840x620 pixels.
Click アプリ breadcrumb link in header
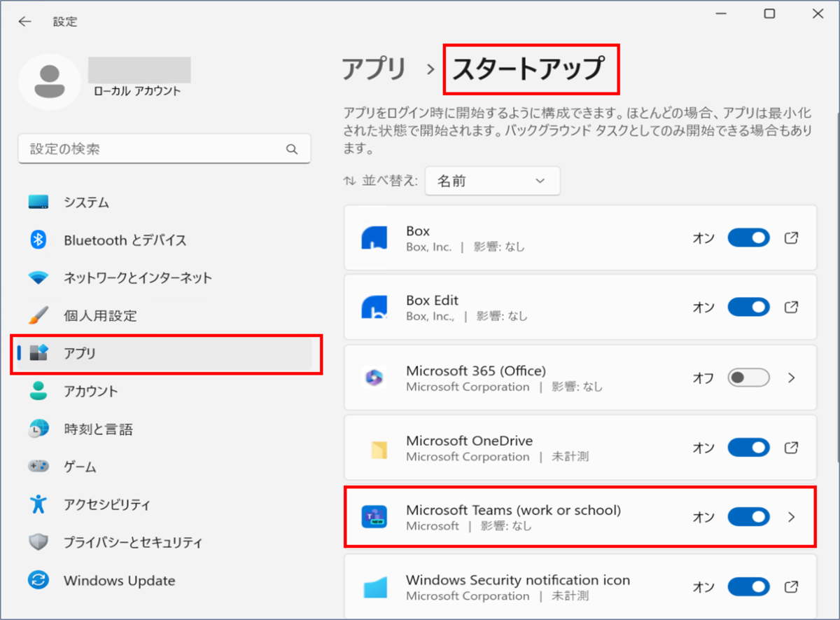tap(374, 69)
